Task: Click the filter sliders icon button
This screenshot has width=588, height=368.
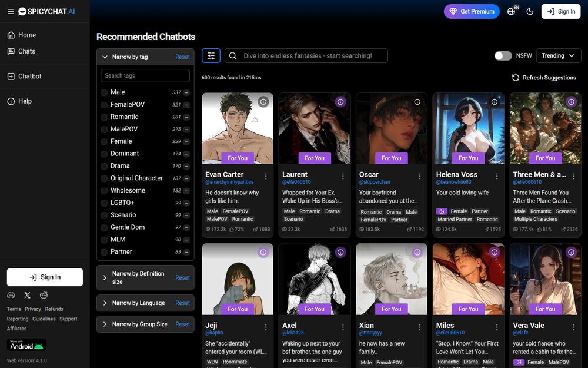Action: 211,55
